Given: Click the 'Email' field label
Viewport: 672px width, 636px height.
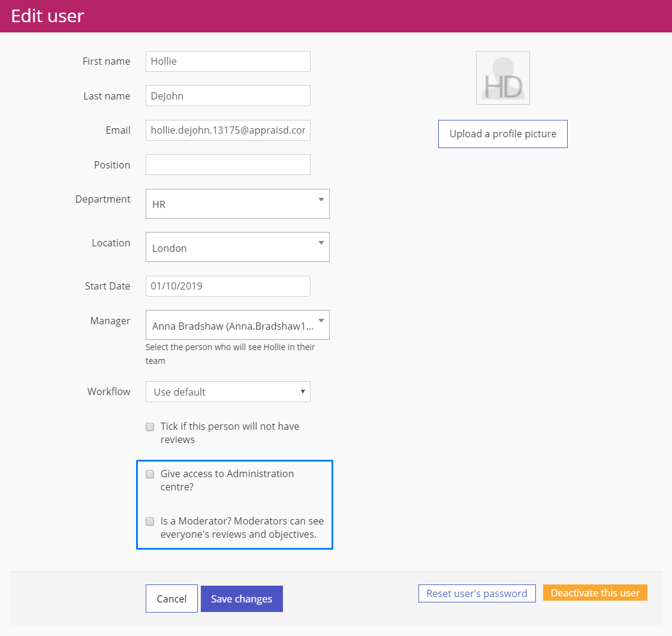Looking at the screenshot, I should pos(118,130).
